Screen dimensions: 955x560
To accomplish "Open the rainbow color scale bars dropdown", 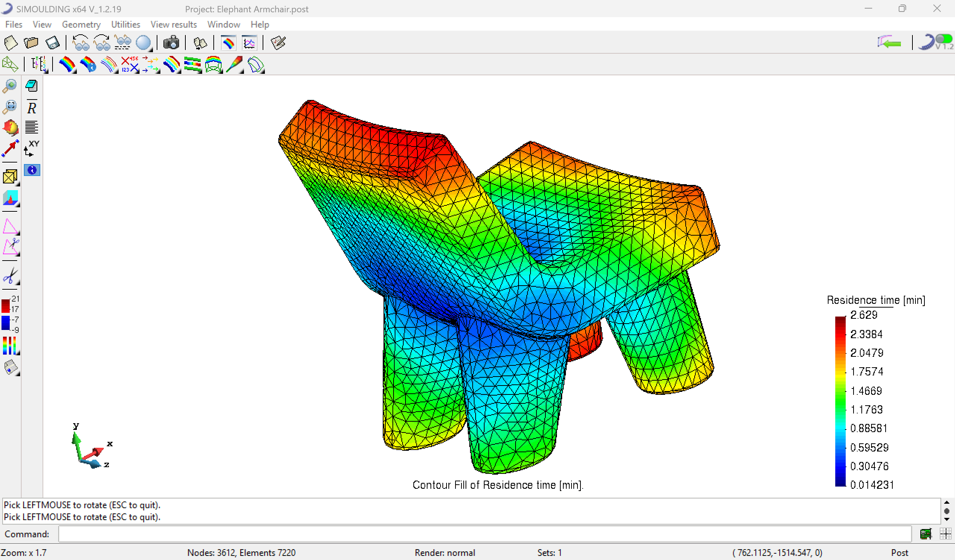I will (x=10, y=346).
